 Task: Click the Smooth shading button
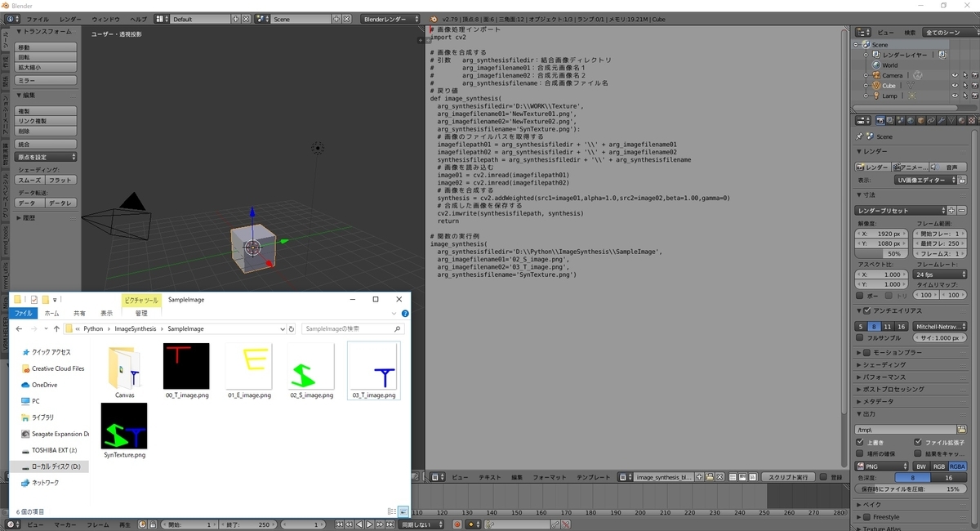coord(30,180)
